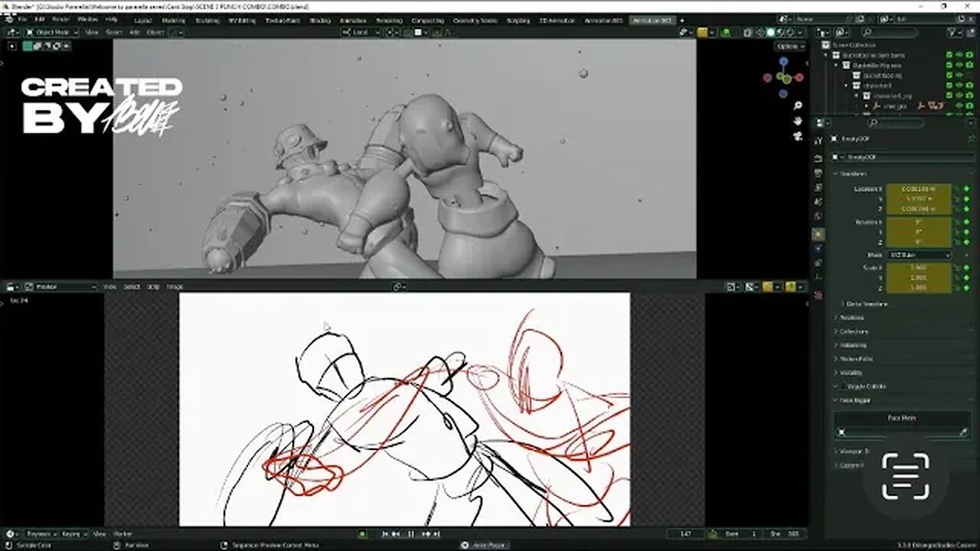This screenshot has width=980, height=551.
Task: Click the EmptyDOF object name field
Action: [903, 157]
